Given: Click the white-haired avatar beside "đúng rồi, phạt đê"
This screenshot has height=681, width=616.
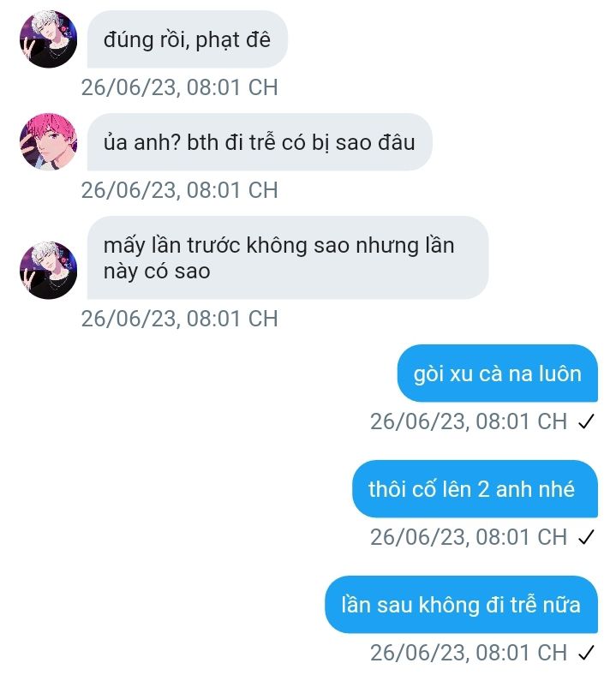Looking at the screenshot, I should pyautogui.click(x=48, y=39).
